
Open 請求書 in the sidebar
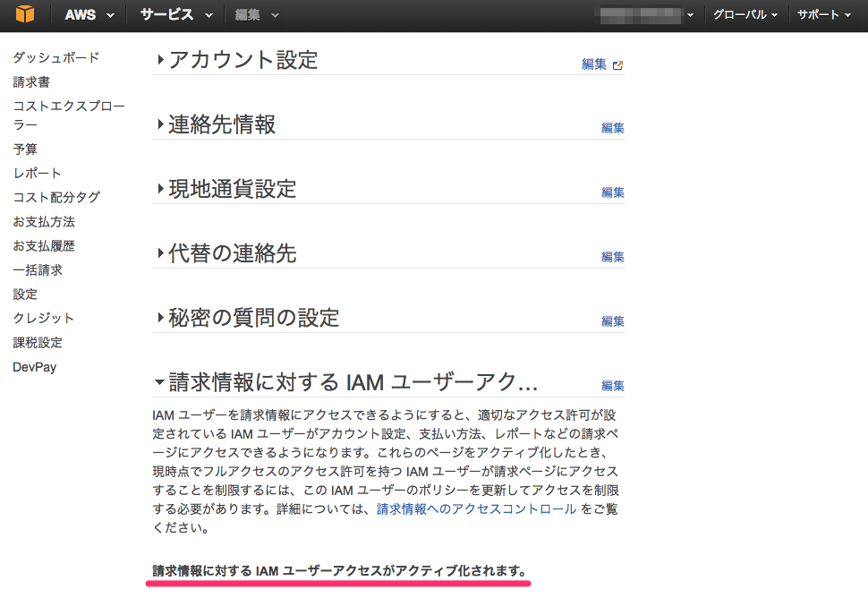31,82
